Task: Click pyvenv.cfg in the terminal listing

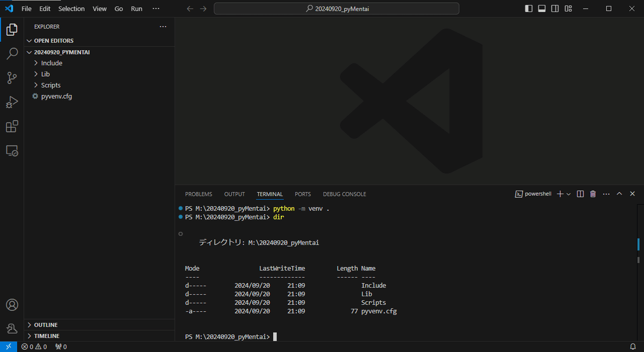Action: coord(379,311)
